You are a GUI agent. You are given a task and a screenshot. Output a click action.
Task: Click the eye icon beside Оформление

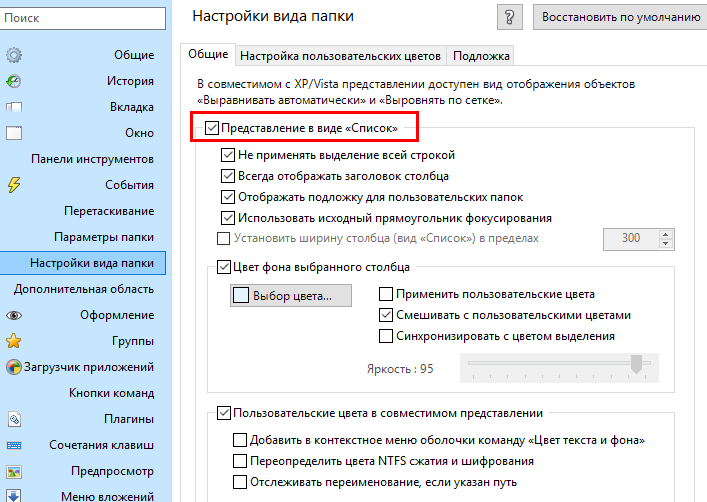tap(14, 315)
